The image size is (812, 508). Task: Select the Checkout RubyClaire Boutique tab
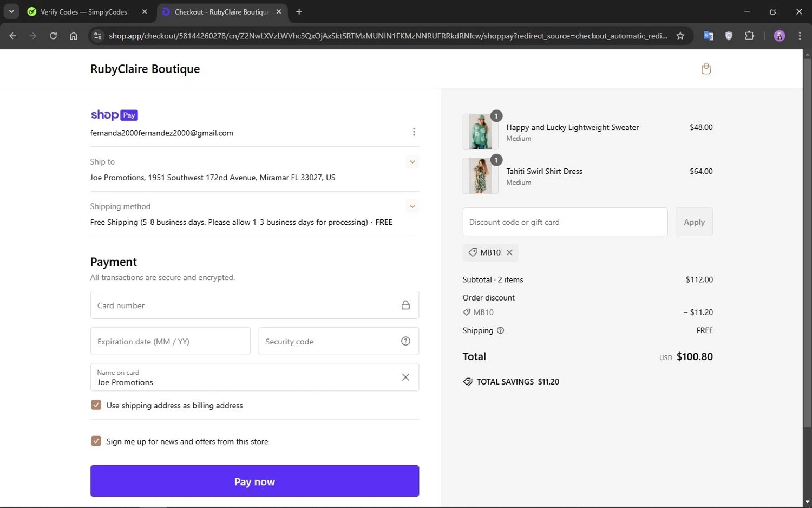point(222,11)
